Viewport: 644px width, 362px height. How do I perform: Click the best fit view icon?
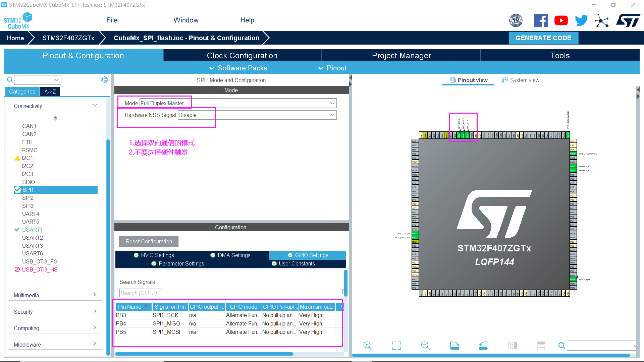coord(396,345)
